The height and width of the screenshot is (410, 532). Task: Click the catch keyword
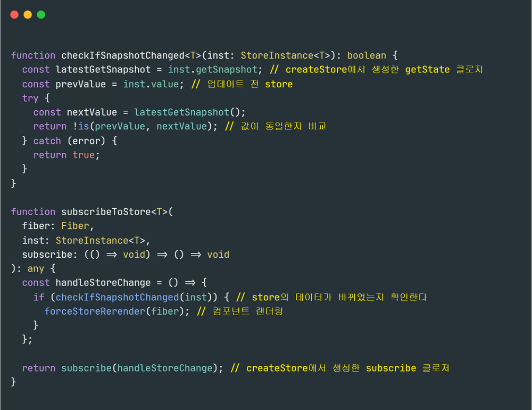(47, 141)
